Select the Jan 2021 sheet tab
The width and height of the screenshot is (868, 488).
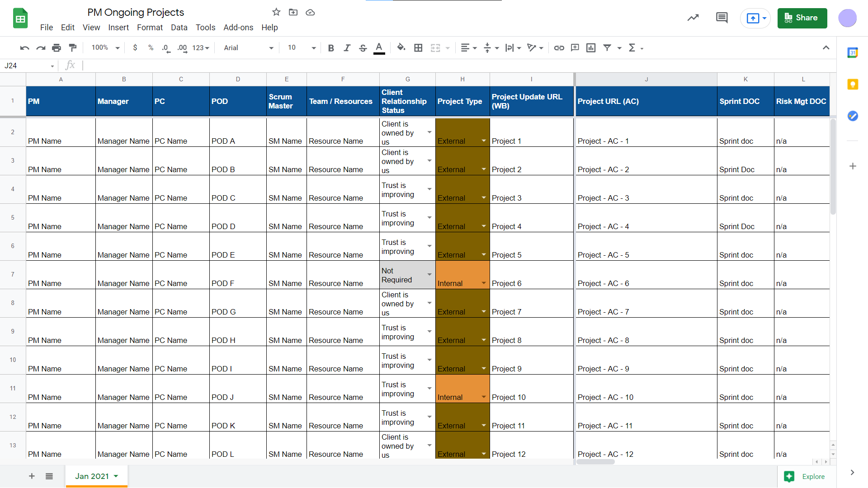93,476
